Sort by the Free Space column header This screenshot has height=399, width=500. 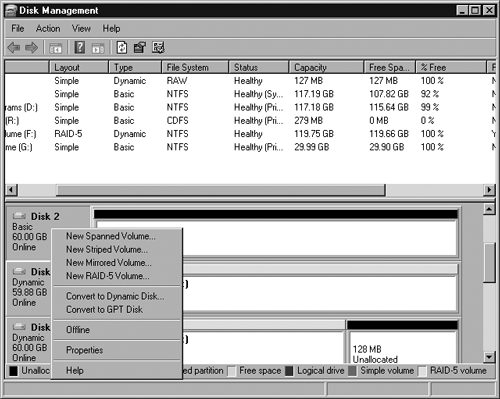(390, 67)
